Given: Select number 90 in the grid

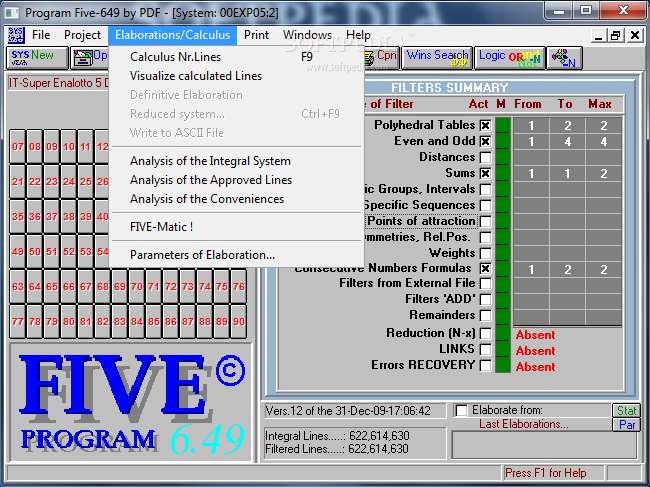Looking at the screenshot, I should click(x=239, y=322).
